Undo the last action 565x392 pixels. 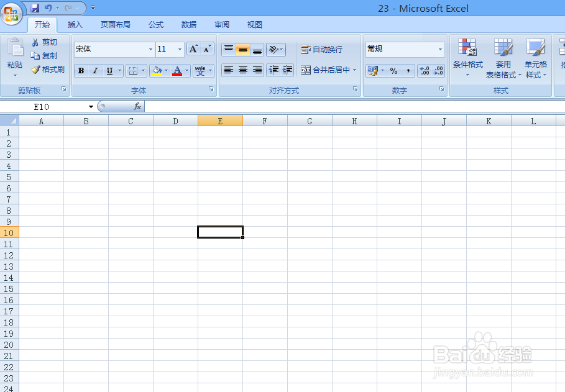(48, 7)
